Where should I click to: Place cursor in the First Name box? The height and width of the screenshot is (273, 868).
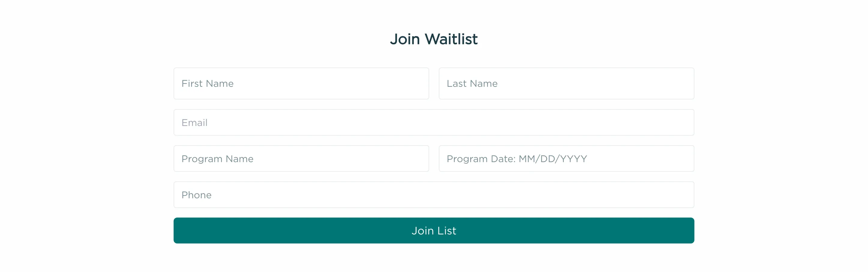point(301,83)
